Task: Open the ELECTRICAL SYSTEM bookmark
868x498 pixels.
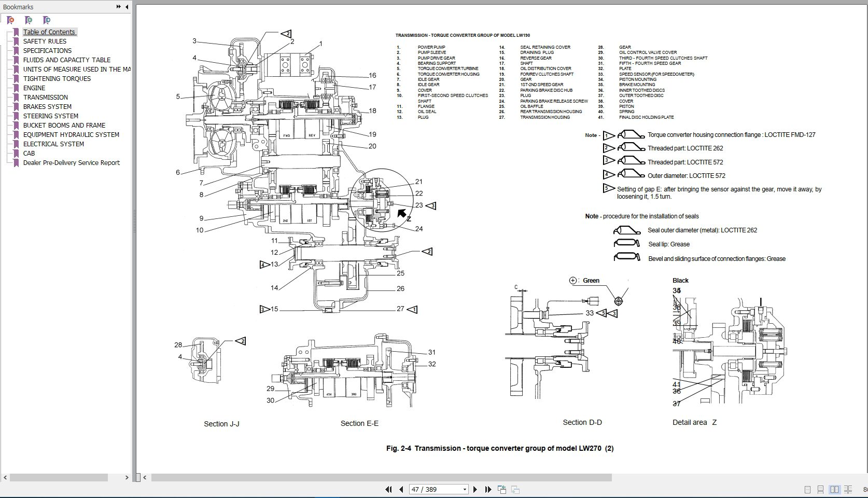Action: point(53,144)
